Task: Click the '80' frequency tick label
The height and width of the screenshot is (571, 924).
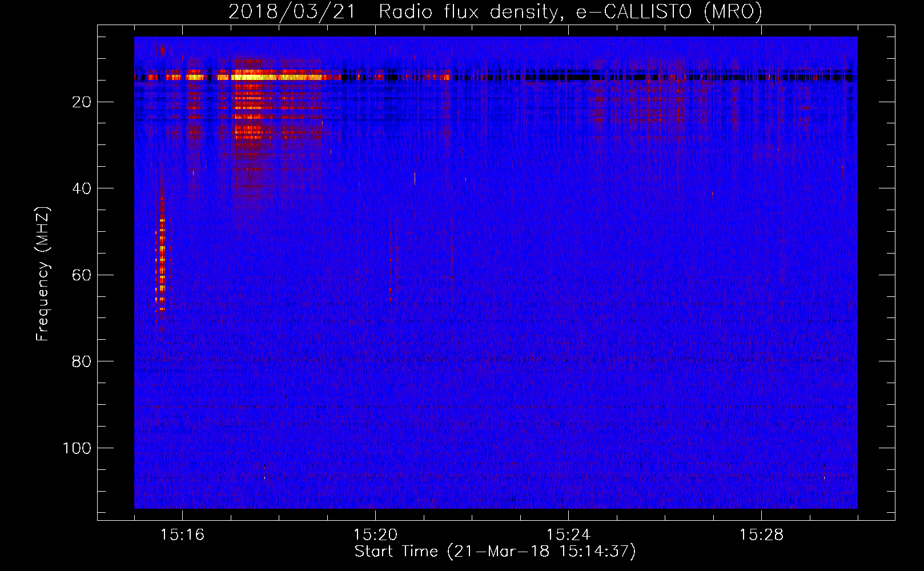Action: (82, 361)
